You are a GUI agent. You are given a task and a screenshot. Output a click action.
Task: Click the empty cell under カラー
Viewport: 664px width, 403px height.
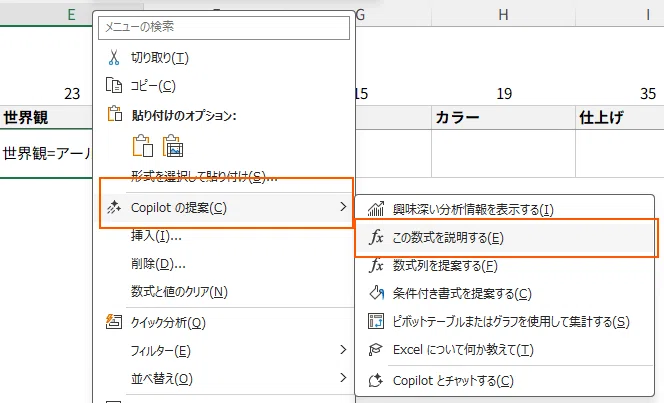[504, 153]
